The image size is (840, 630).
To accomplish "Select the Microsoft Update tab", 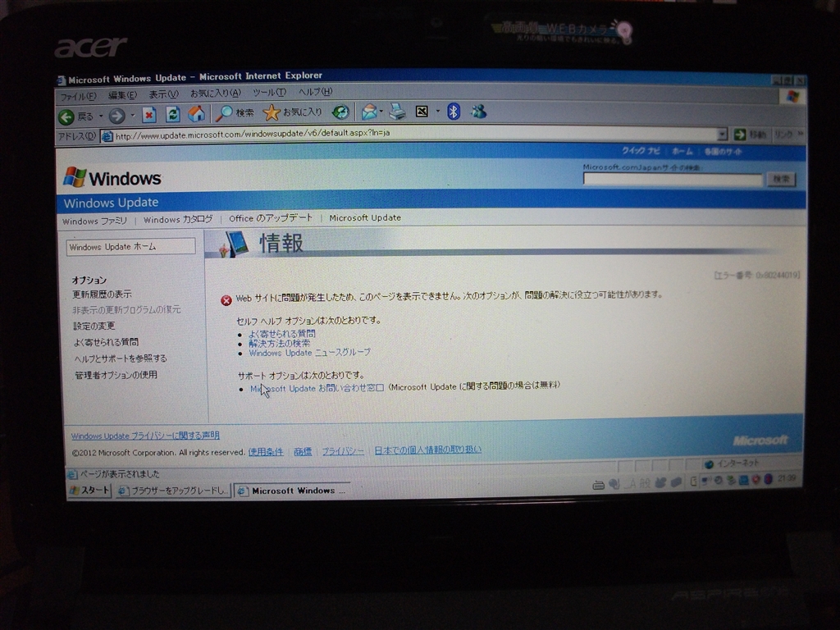I will tap(365, 217).
